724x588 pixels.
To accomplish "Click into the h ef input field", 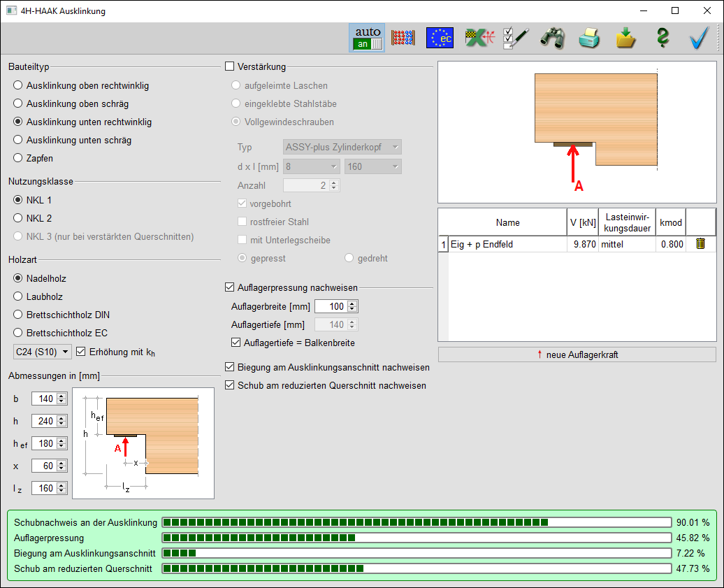I will [x=43, y=443].
